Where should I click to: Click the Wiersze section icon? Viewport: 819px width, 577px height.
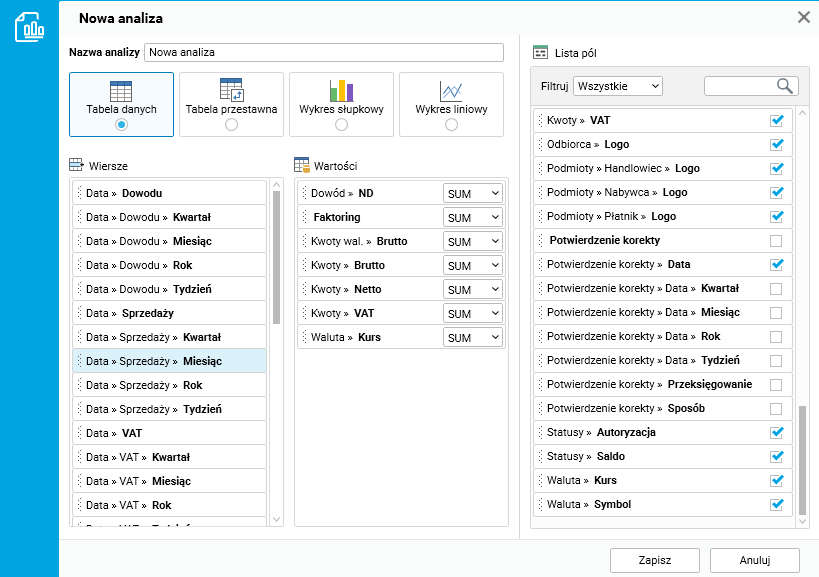click(x=77, y=165)
